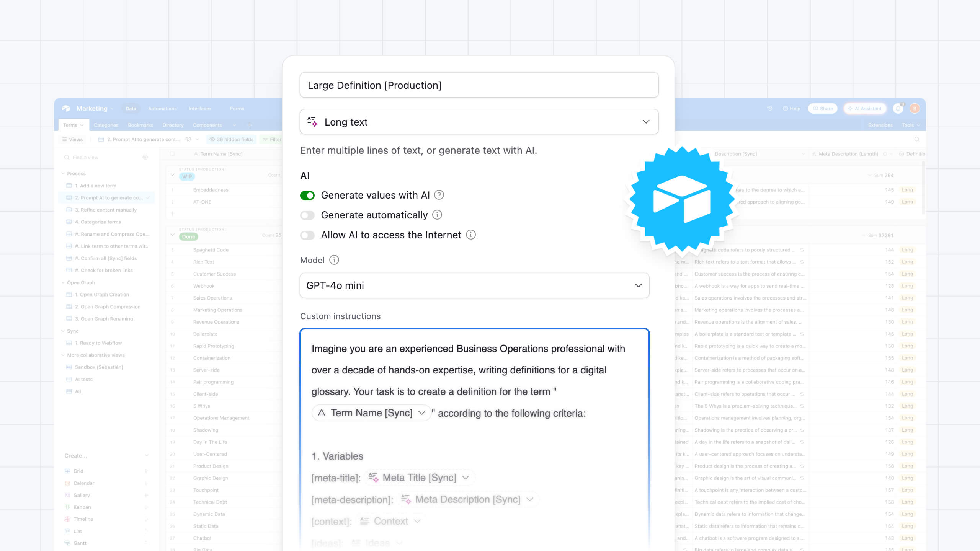Open notifications bell icon
Screen dimensions: 980x551
pyautogui.click(x=898, y=109)
